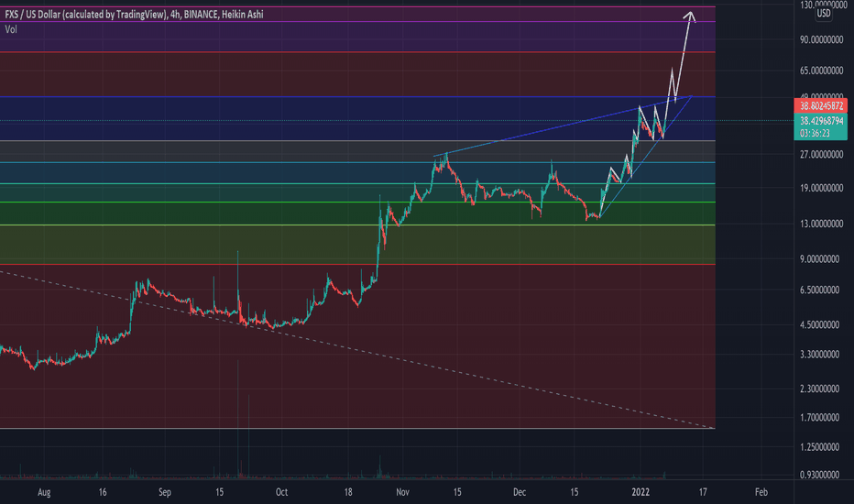Select the purple horizontal line near the top
This screenshot has width=854, height=504.
[x=357, y=22]
